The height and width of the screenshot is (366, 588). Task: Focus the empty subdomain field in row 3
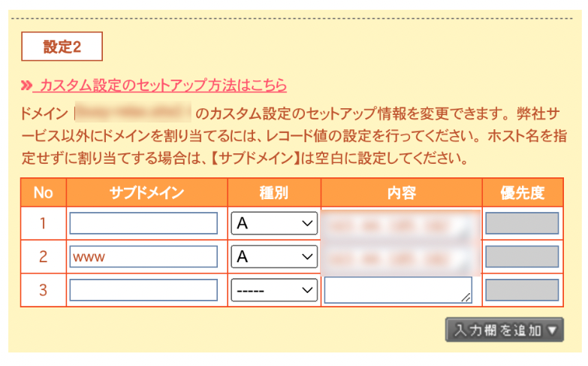[x=143, y=289]
